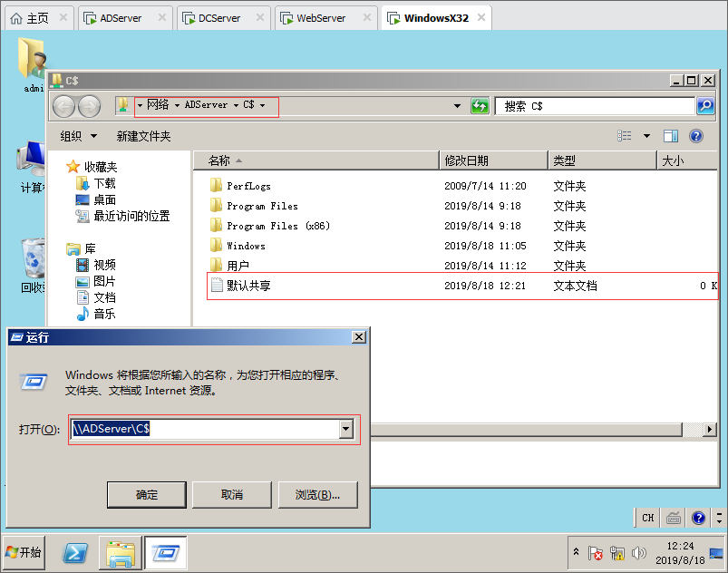Click the Run dialog taskbar button
The height and width of the screenshot is (573, 728).
point(165,552)
